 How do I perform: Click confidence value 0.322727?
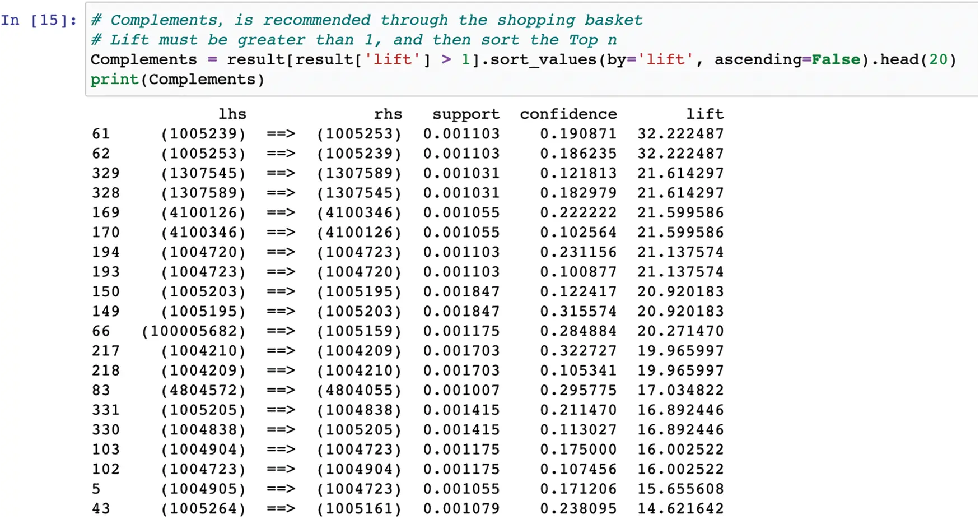pos(578,351)
